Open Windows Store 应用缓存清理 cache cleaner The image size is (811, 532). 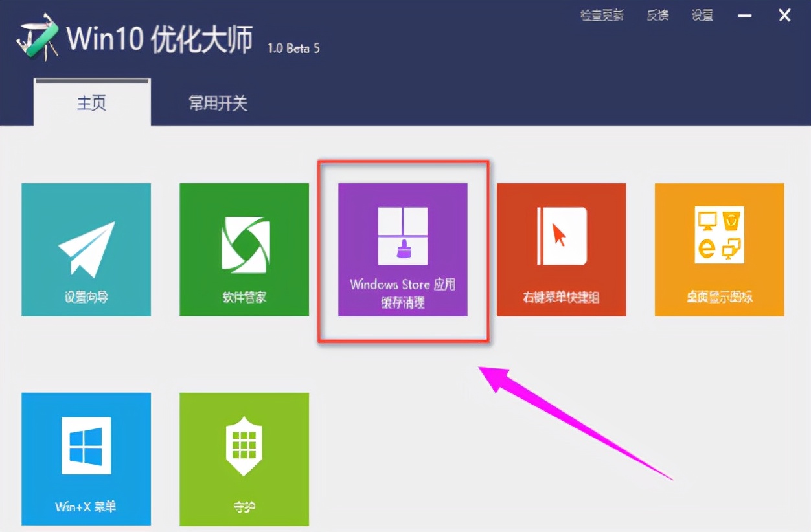(x=403, y=249)
